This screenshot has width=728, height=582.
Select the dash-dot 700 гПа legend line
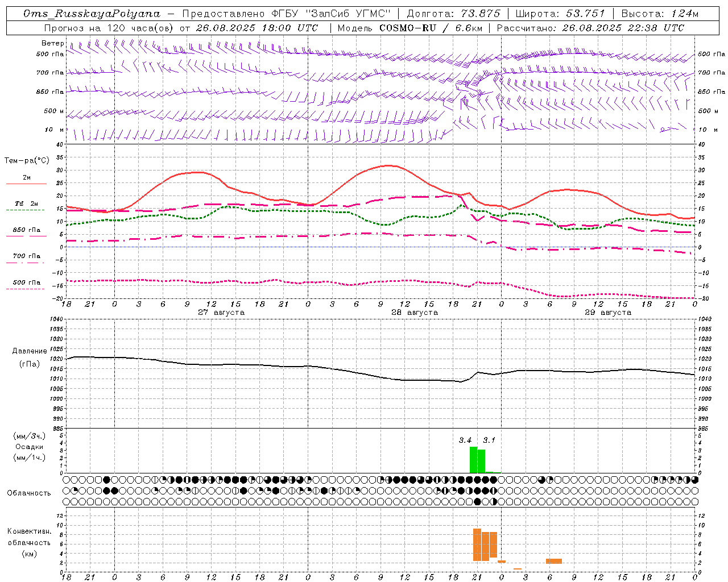26,263
